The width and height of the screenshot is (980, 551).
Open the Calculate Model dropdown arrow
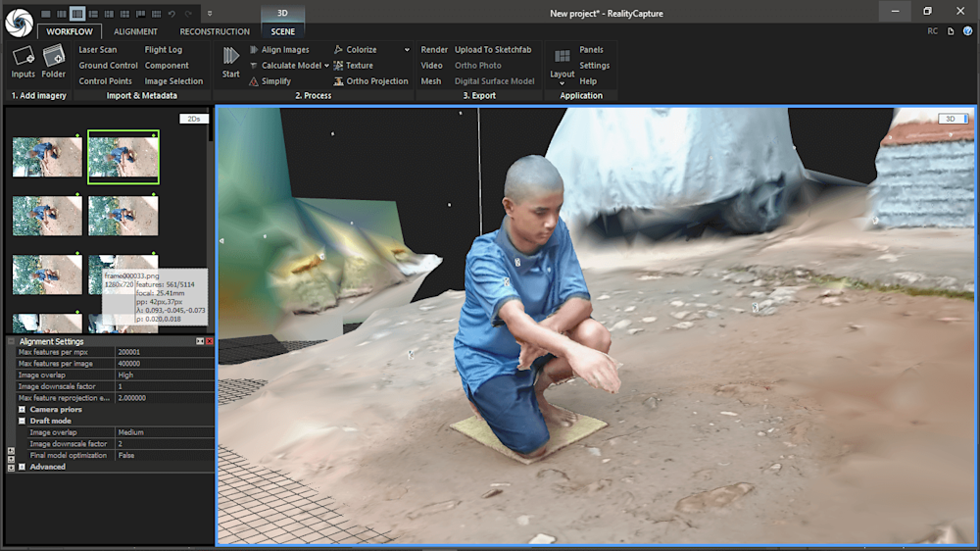pos(326,66)
